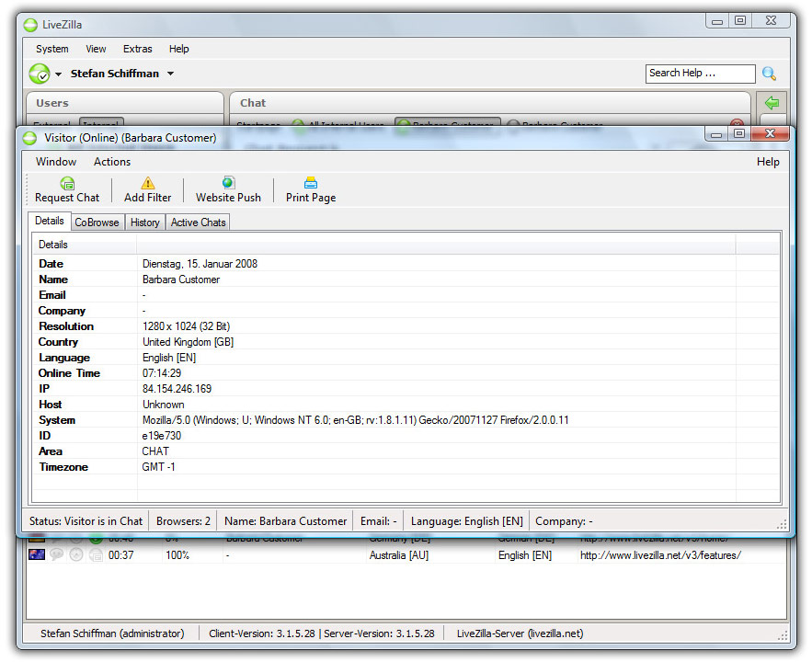Minimize the LiveZilla main window
Screen dimensions: 812x662
(717, 21)
